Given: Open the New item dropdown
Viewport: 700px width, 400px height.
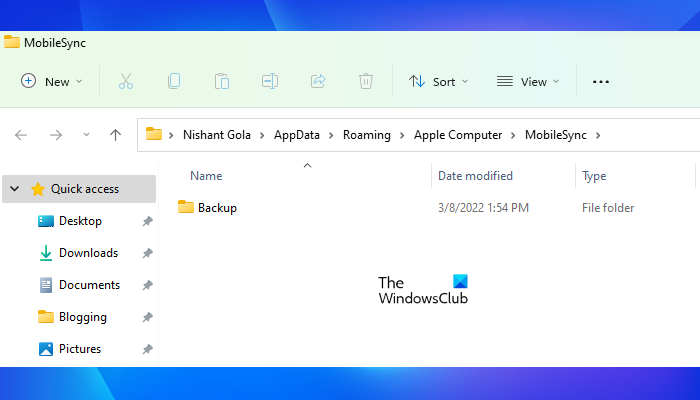Looking at the screenshot, I should pyautogui.click(x=52, y=82).
